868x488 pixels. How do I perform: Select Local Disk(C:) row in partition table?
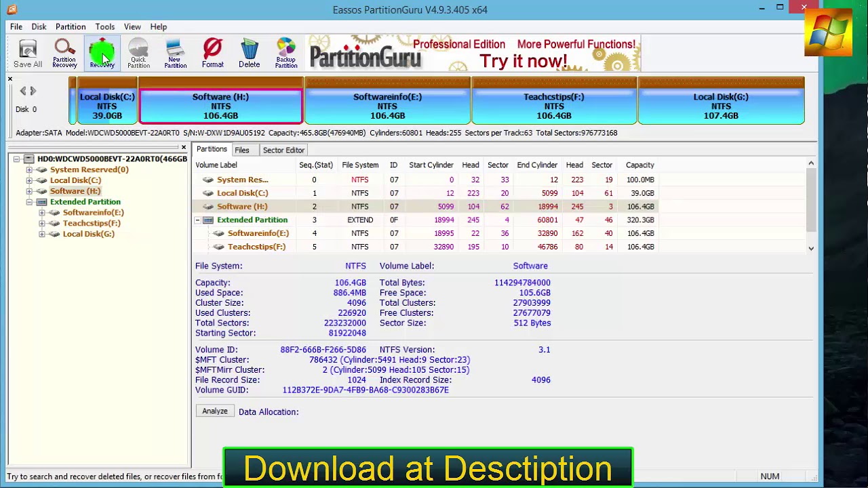(x=425, y=193)
